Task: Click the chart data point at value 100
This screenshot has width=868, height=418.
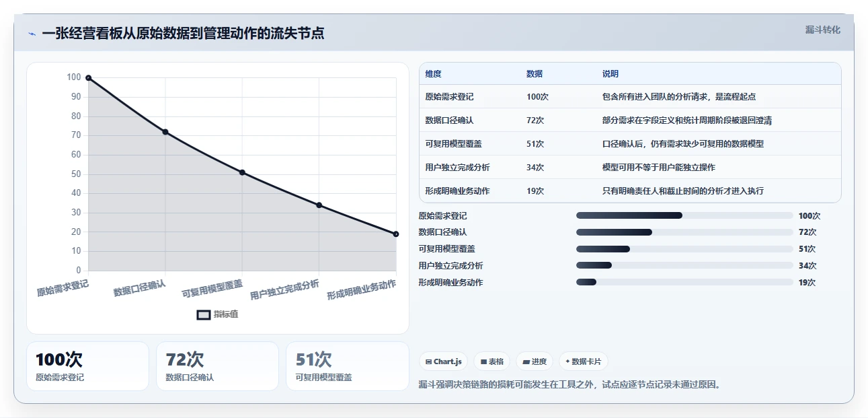Action: (x=88, y=78)
